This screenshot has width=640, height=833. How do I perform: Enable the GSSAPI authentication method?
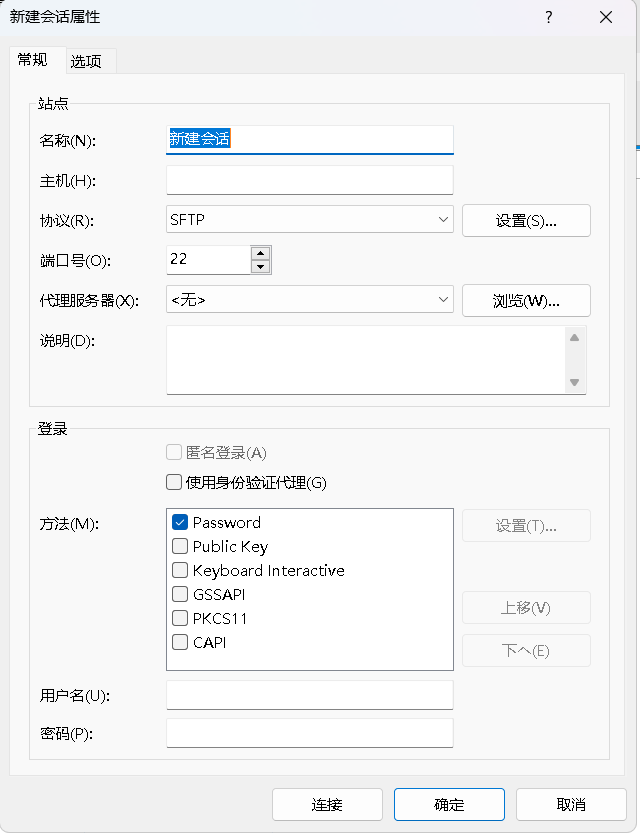coord(180,594)
